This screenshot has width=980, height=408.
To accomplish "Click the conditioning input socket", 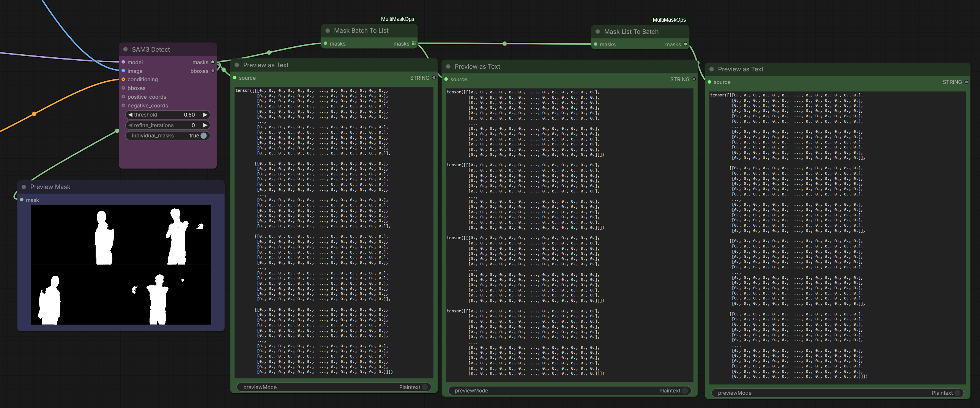I will coord(123,79).
